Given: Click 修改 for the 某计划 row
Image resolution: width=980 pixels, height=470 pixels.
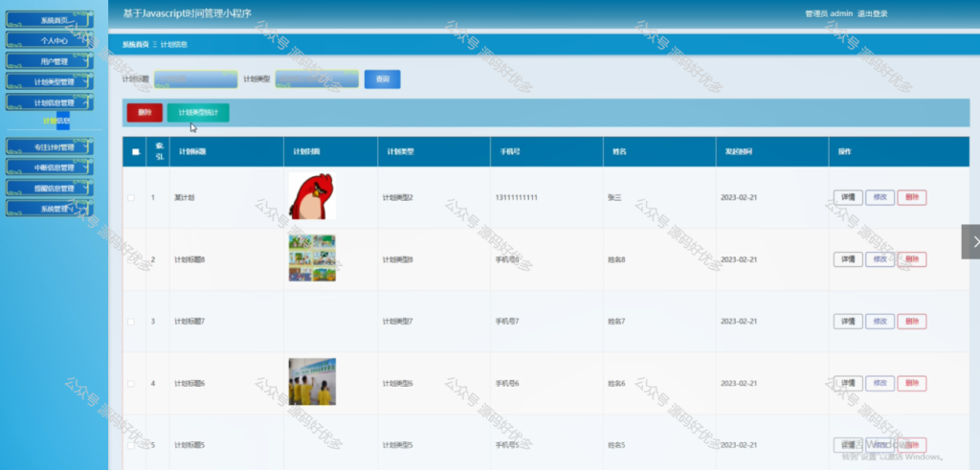Looking at the screenshot, I should click(880, 197).
